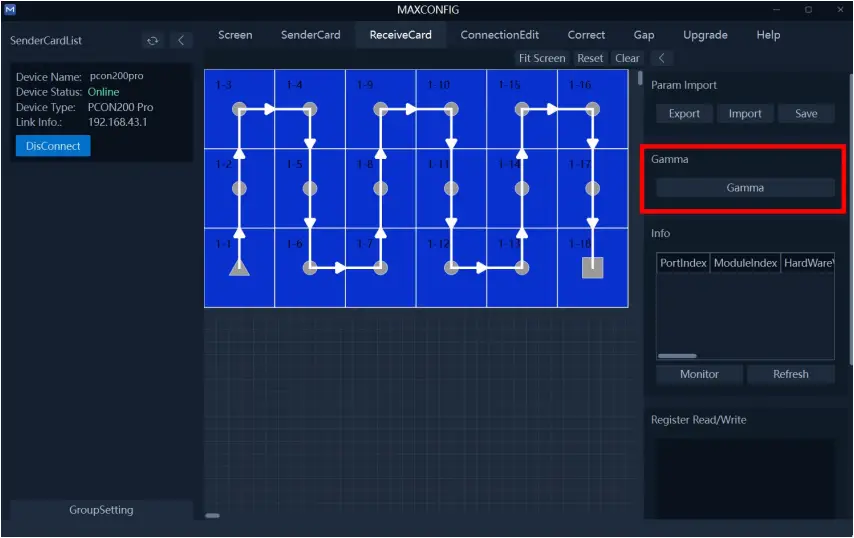
Task: Open the Screen tab
Action: point(235,35)
